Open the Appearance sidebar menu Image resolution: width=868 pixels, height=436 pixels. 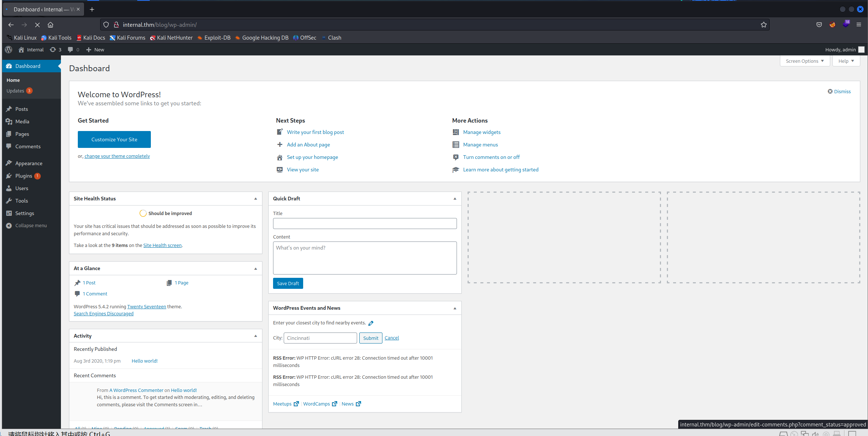pos(29,163)
